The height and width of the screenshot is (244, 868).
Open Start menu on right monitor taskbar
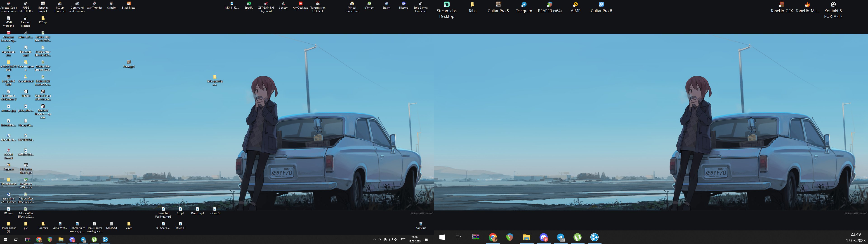tap(442, 237)
